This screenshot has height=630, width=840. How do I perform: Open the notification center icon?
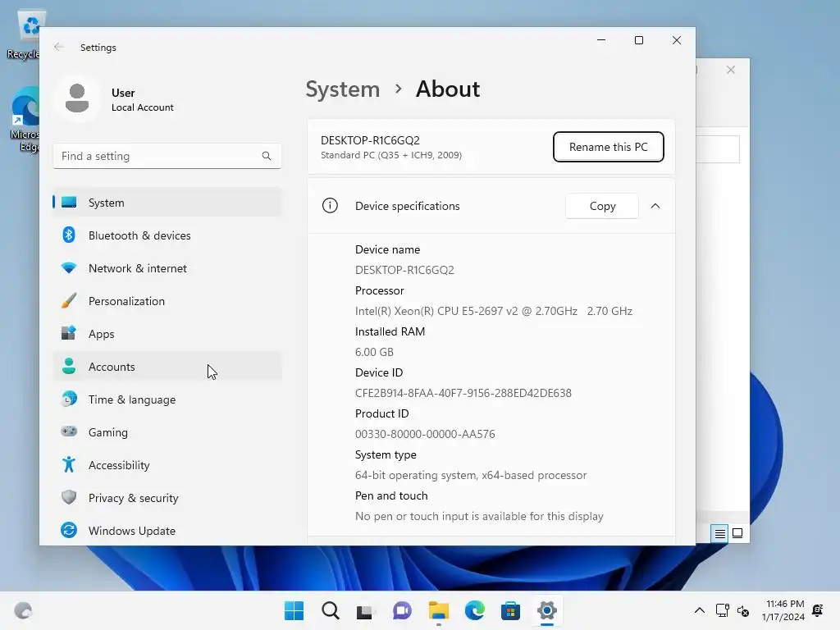coord(818,610)
